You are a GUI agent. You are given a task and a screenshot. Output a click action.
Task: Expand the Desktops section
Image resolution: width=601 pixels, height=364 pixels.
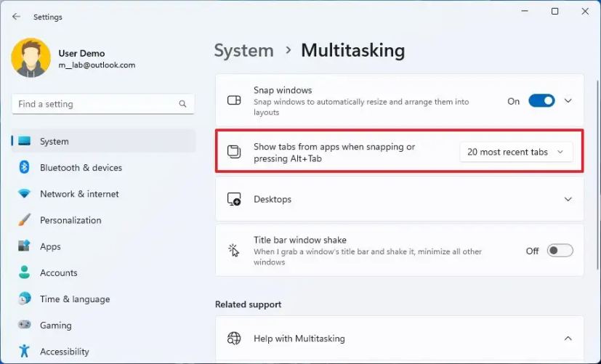[x=568, y=199]
